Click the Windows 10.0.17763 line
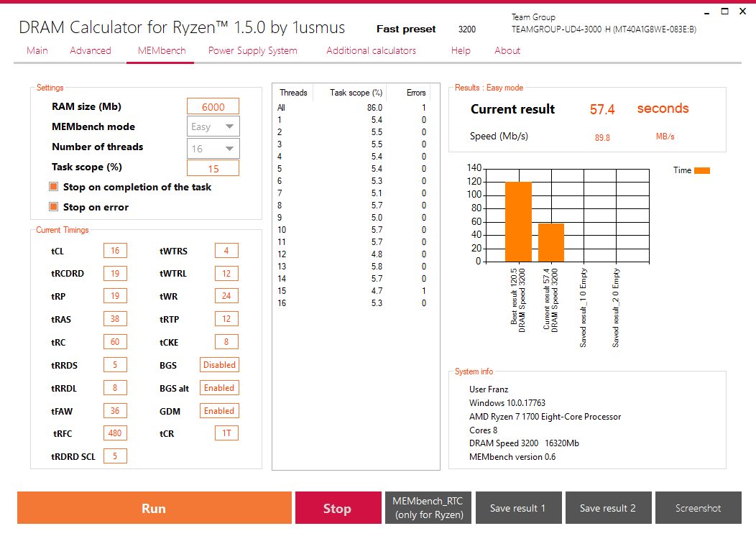756x554 pixels. [507, 402]
